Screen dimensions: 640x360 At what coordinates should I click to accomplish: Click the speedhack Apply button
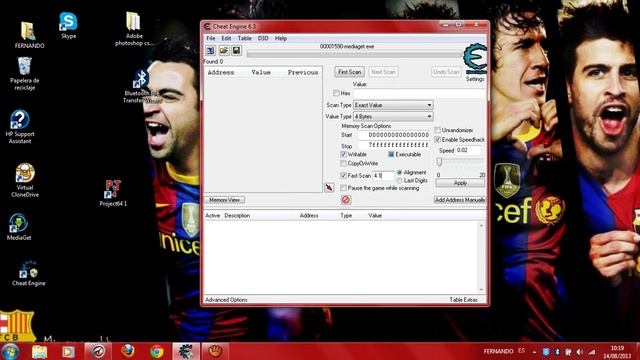pos(460,183)
